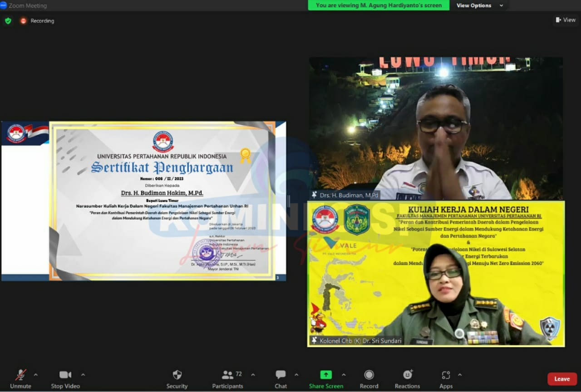Image resolution: width=581 pixels, height=392 pixels.
Task: Click pin icon on Drs. H. Budiman label
Action: 314,195
